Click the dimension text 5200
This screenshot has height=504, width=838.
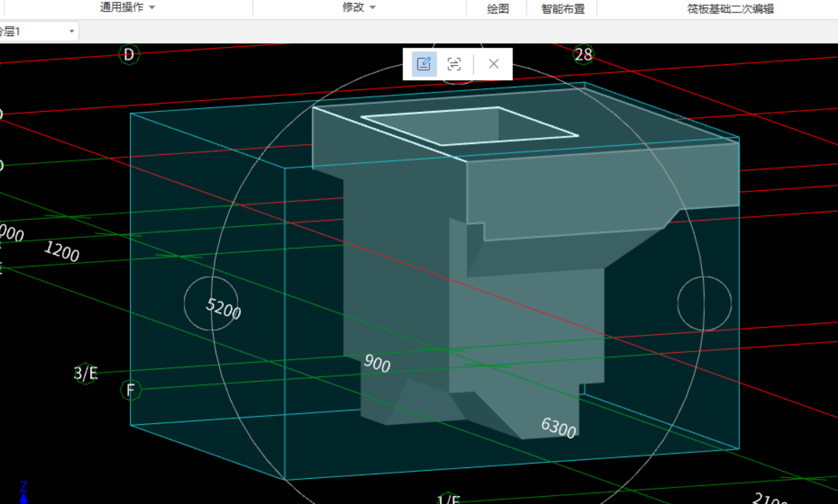click(x=223, y=308)
